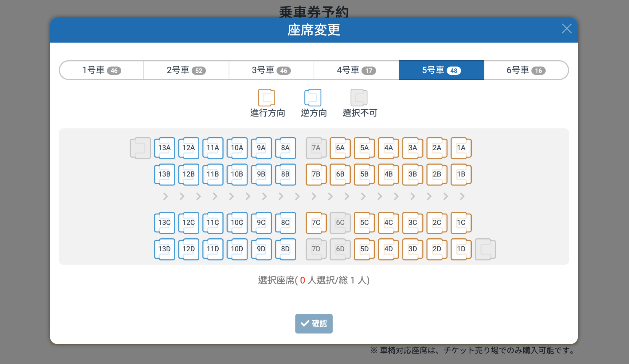Pick seat 8B

(285, 174)
